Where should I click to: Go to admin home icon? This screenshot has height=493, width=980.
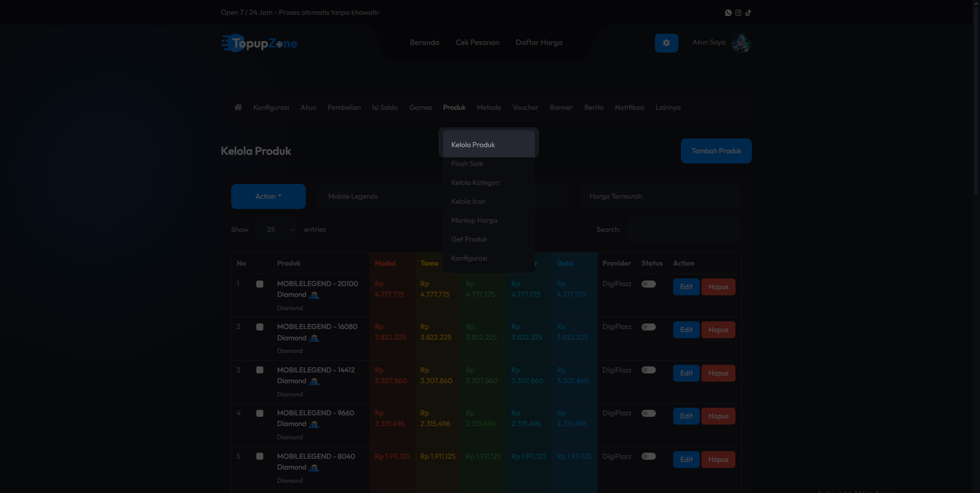click(238, 107)
